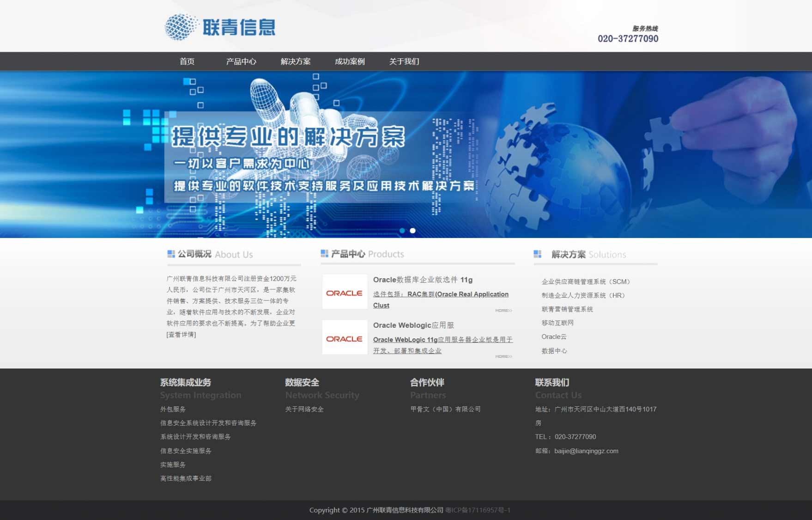The height and width of the screenshot is (520, 812).
Task: Go to 首页 in navigation bar
Action: 187,61
